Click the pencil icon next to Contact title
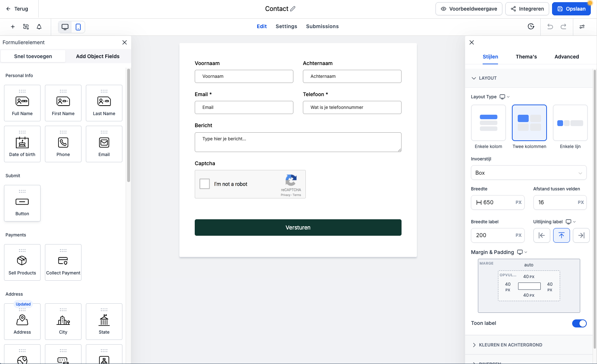This screenshot has height=364, width=597. 293,9
